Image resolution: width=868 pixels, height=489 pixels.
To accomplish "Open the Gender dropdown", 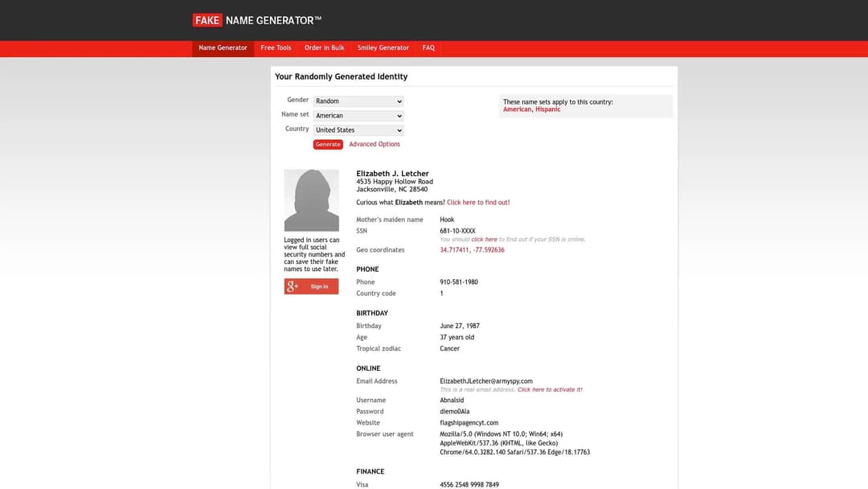I will [x=358, y=101].
